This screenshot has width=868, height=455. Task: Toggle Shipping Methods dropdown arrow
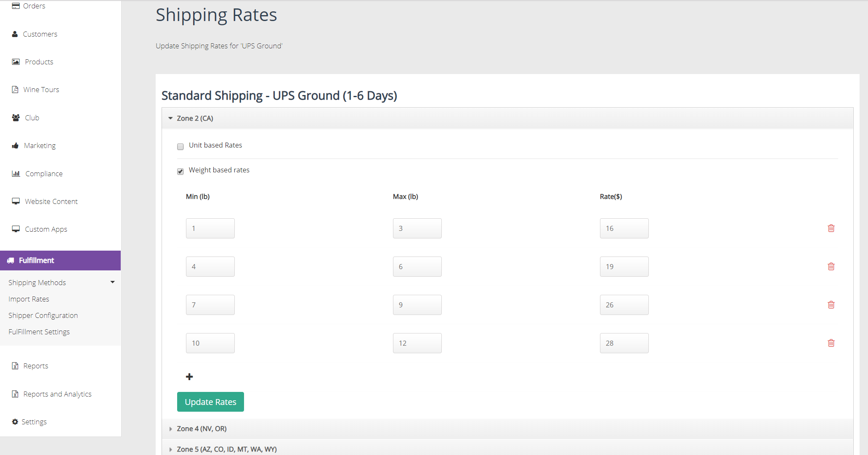point(112,282)
